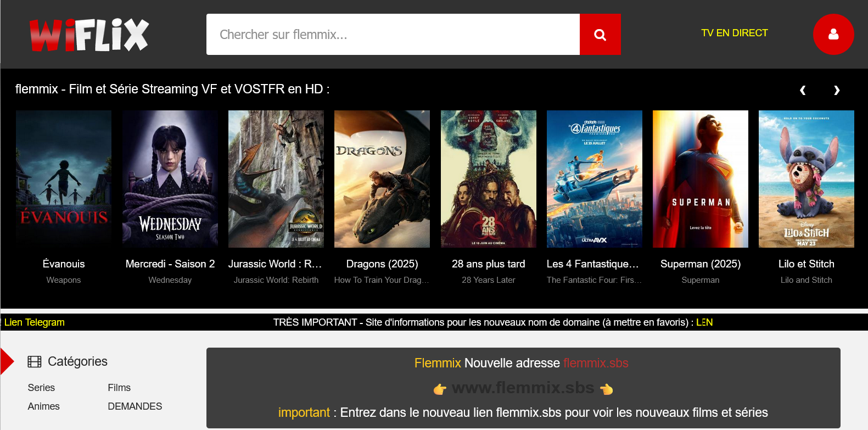Open TV EN DIRECT link
Screen dimensions: 868x430
tap(734, 33)
